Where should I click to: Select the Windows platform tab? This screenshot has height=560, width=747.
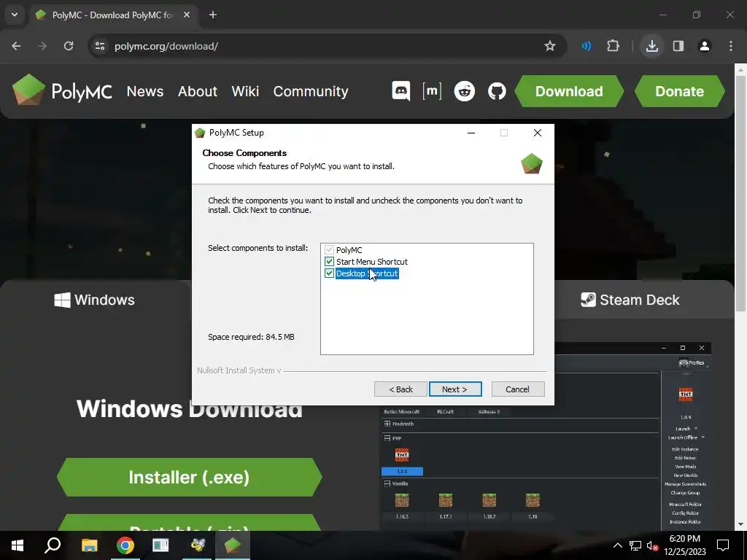pos(94,300)
